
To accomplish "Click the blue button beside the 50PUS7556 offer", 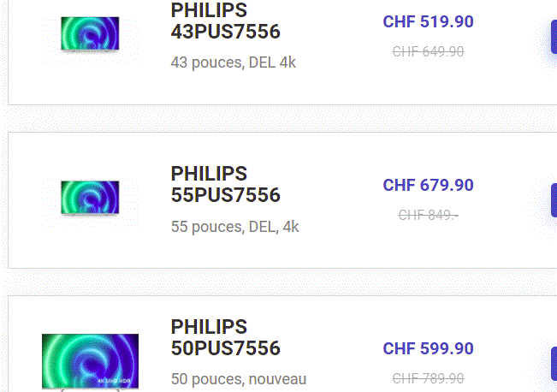I will click(x=554, y=363).
